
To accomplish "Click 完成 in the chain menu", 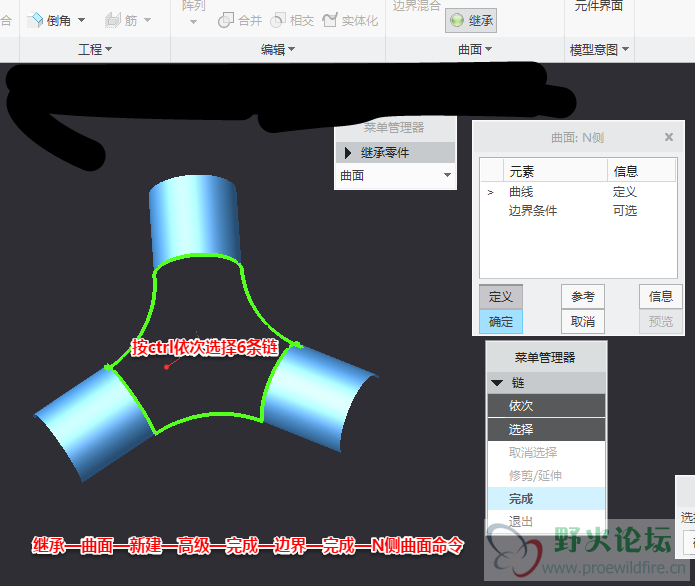I will 547,499.
